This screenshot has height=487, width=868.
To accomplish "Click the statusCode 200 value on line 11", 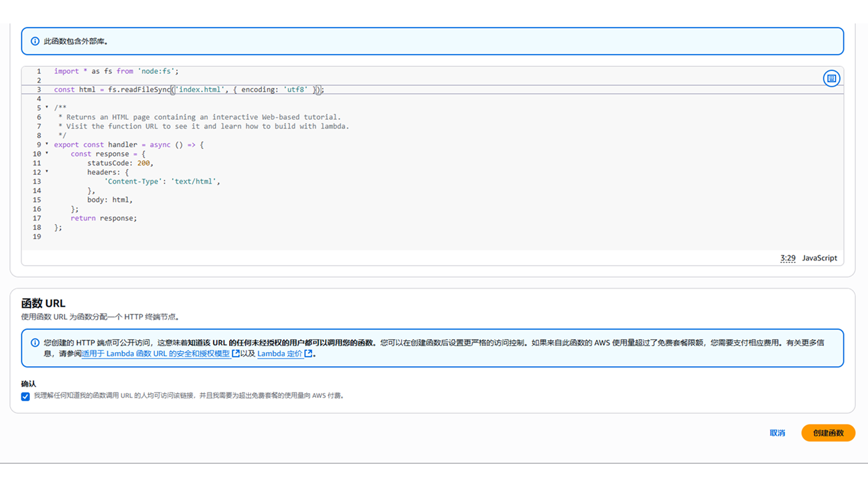I will [143, 163].
